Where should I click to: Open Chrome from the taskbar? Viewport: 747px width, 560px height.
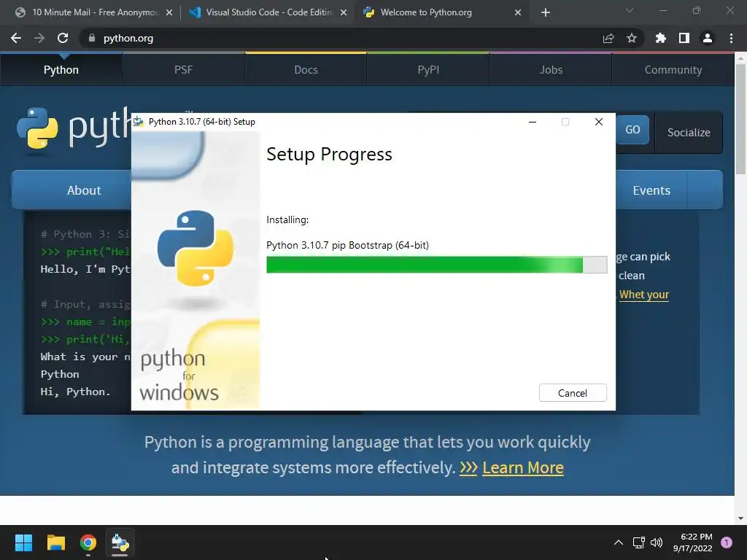pos(88,542)
